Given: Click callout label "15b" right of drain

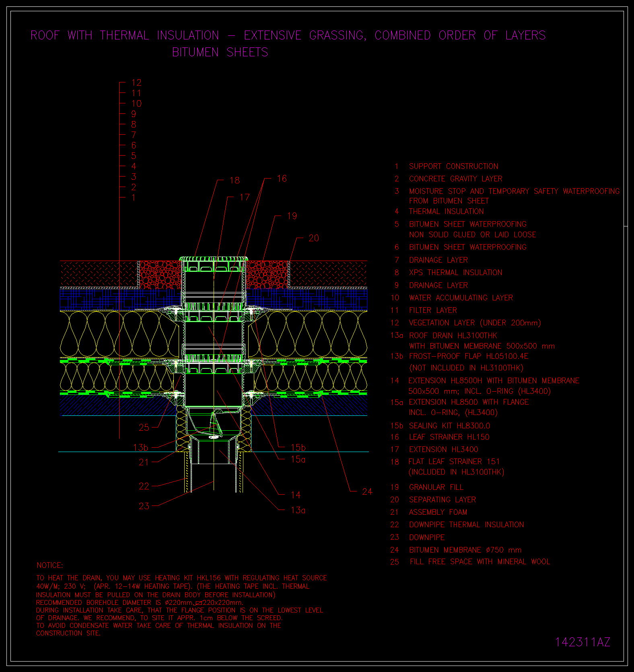Looking at the screenshot, I should [298, 448].
